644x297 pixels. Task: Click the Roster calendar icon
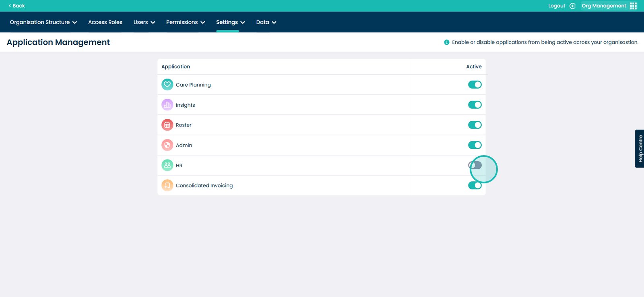point(167,125)
